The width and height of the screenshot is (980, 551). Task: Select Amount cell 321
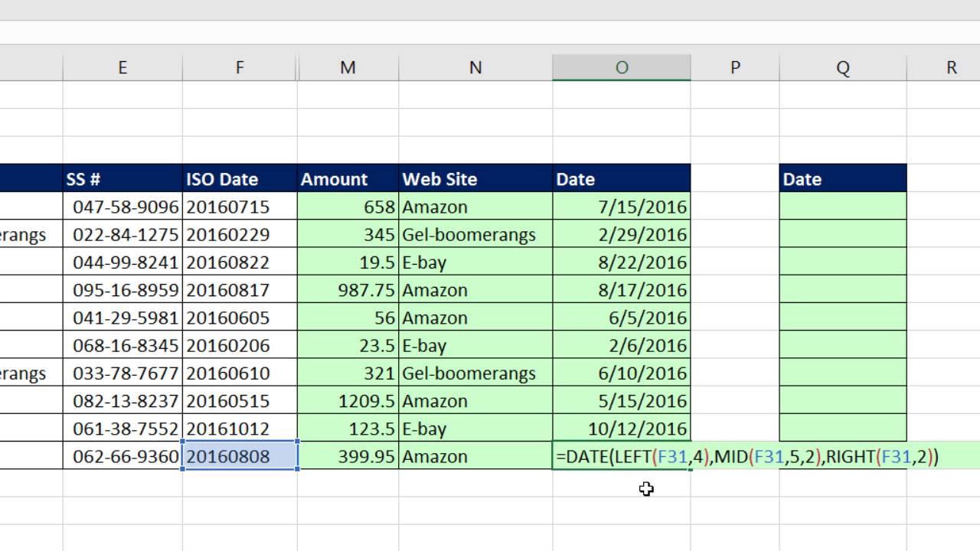click(x=348, y=373)
